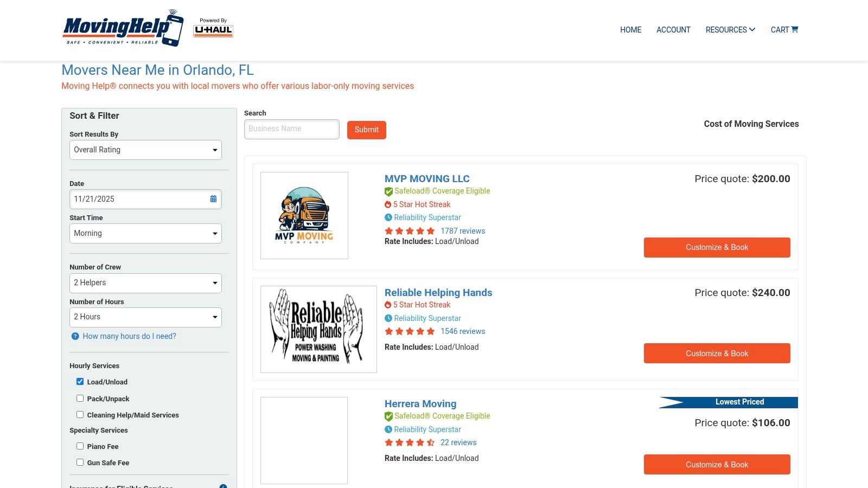This screenshot has width=868, height=488.
Task: Expand the Resources menu
Action: pos(730,30)
